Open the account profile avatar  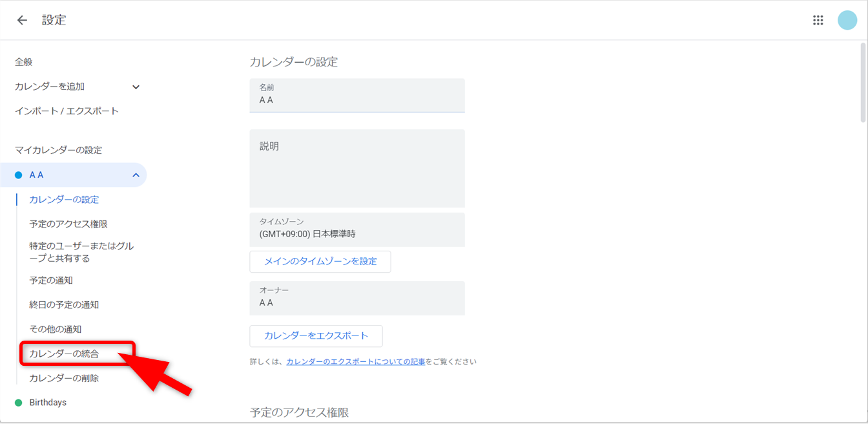point(847,20)
